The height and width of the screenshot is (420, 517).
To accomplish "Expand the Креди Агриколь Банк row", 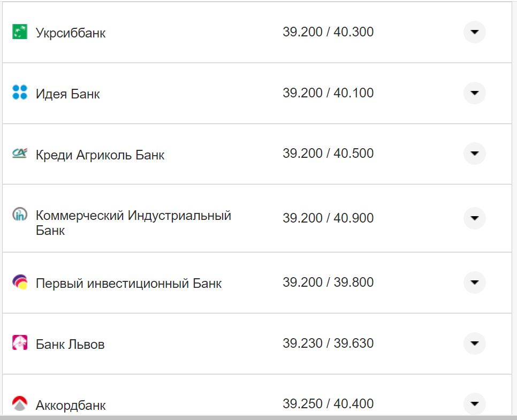I will (x=474, y=154).
